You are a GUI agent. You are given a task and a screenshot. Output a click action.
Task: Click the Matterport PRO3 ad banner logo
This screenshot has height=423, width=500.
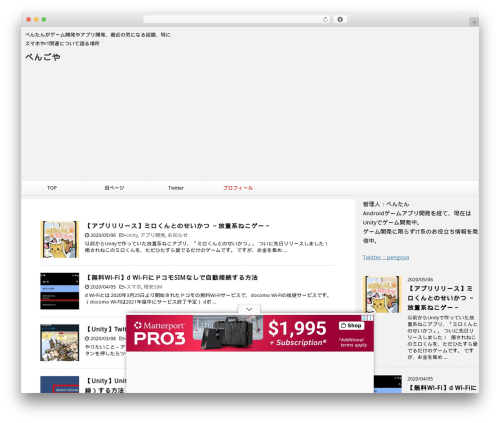coord(159,333)
